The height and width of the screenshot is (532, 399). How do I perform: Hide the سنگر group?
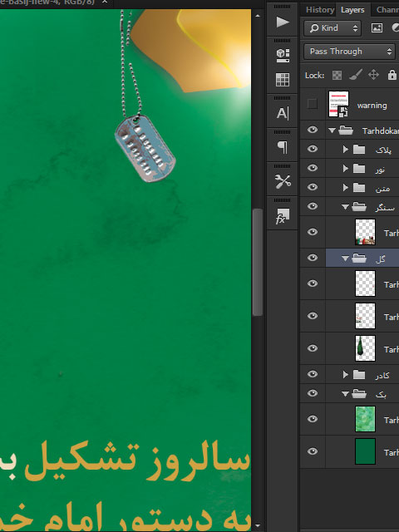tap(313, 206)
